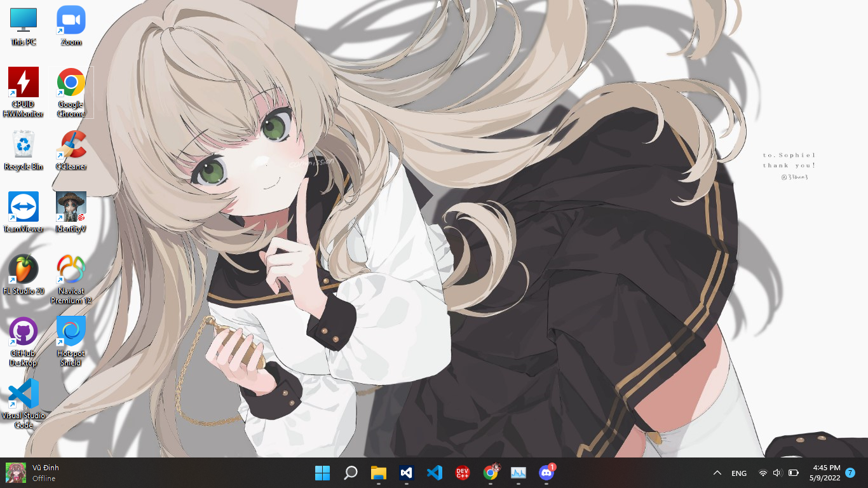Select Visual Studio Code desktop shortcut
The height and width of the screenshot is (488, 868).
tap(24, 403)
